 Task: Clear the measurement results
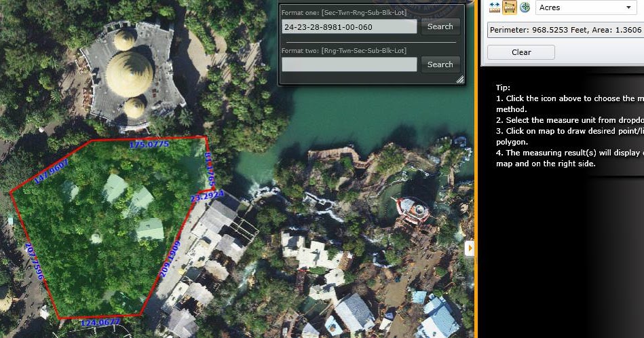point(521,52)
